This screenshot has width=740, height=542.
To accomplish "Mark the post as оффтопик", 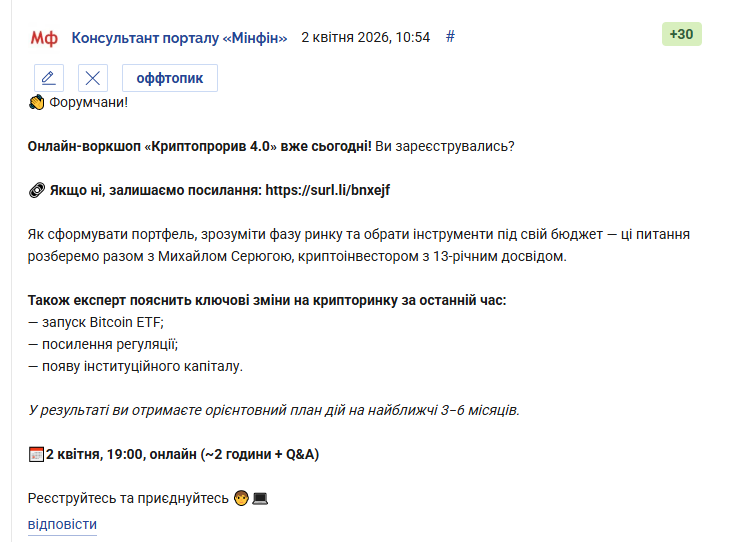I will (x=170, y=78).
